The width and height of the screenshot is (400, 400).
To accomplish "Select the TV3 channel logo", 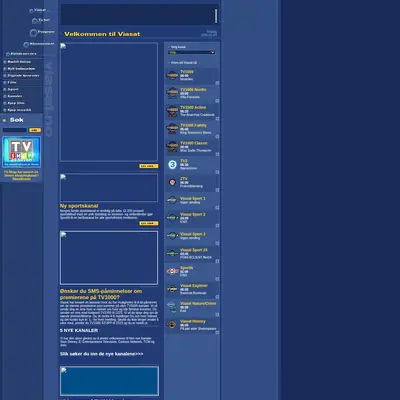I will pos(172,164).
